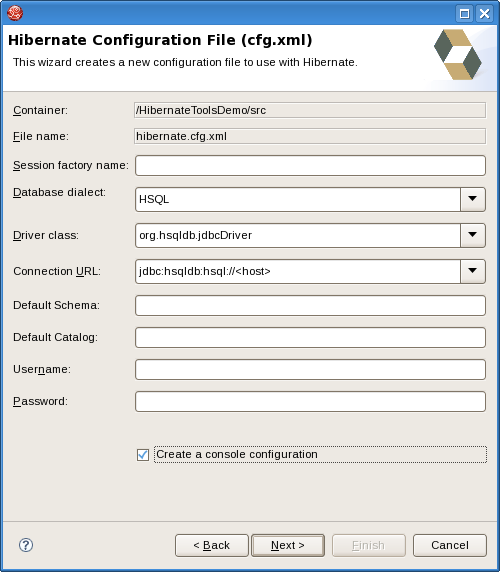
Task: Click the Hibernate logo in wizard header
Action: coord(457,54)
